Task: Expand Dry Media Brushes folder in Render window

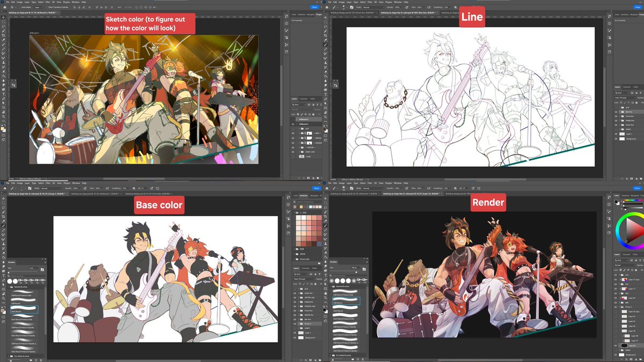Action: [x=331, y=355]
